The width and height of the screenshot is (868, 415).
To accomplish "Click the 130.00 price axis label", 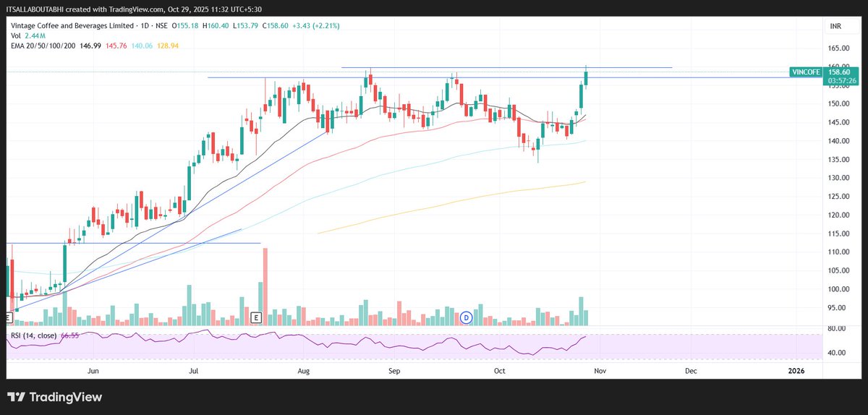I will click(x=838, y=178).
